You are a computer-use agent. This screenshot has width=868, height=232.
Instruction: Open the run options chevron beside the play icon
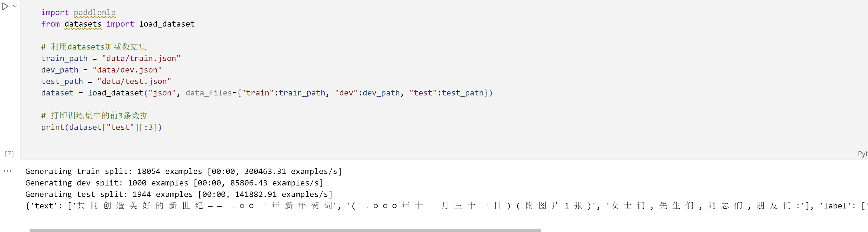(x=15, y=6)
